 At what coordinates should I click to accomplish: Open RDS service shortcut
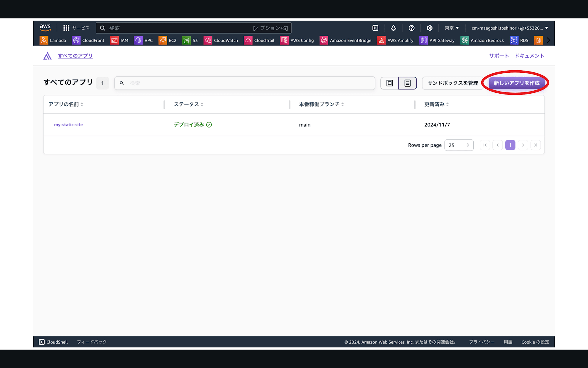click(x=519, y=40)
